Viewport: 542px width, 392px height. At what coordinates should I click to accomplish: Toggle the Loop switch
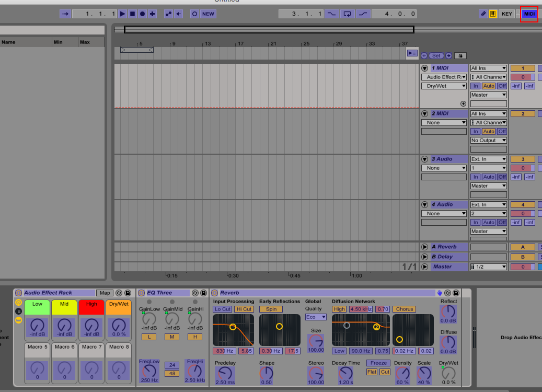348,14
